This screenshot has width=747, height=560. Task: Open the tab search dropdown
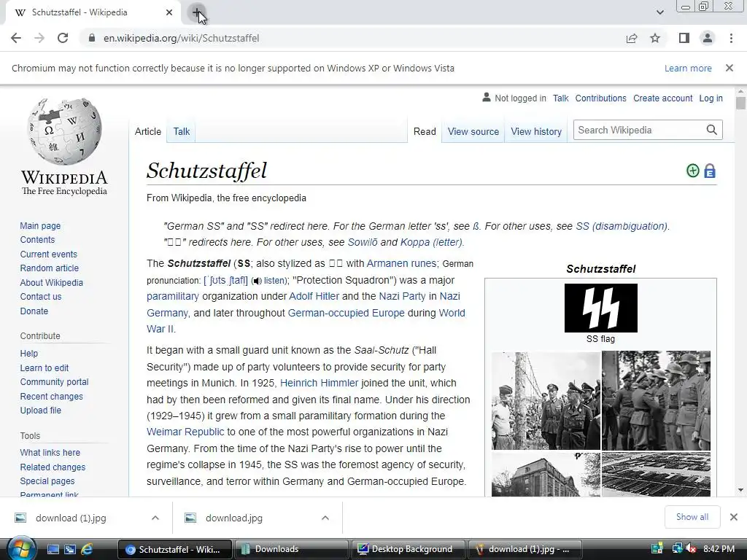[659, 12]
